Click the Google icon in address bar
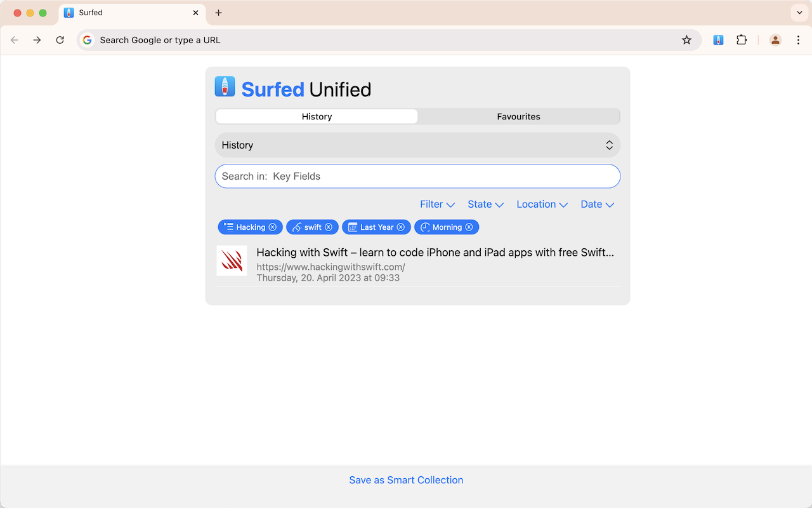 click(88, 40)
